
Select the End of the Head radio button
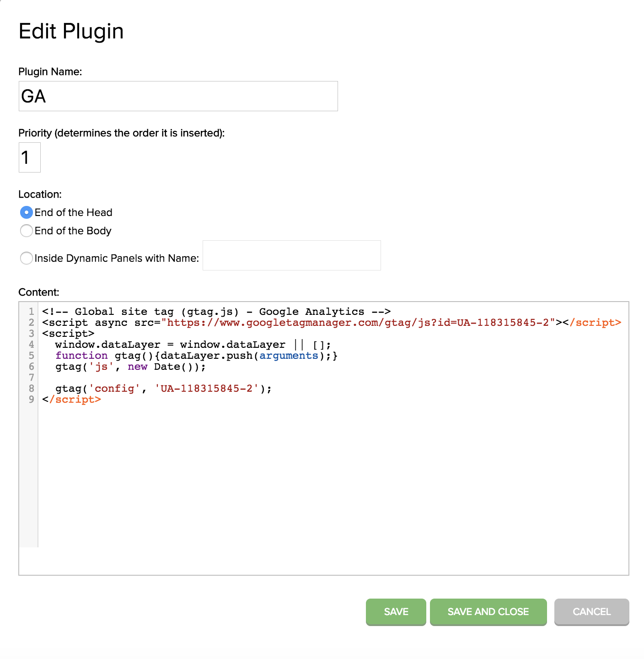[27, 212]
